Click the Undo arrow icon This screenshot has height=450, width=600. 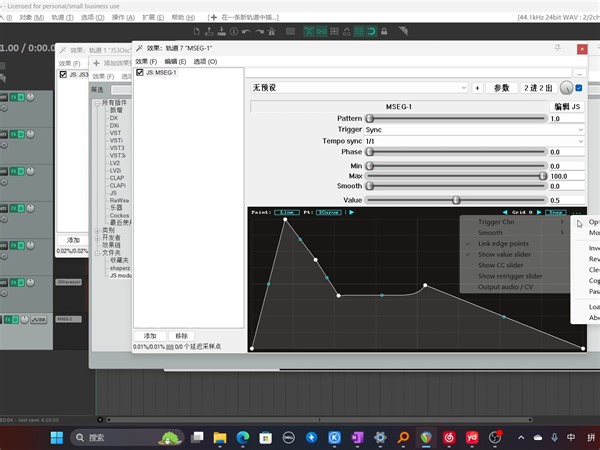coord(246,31)
